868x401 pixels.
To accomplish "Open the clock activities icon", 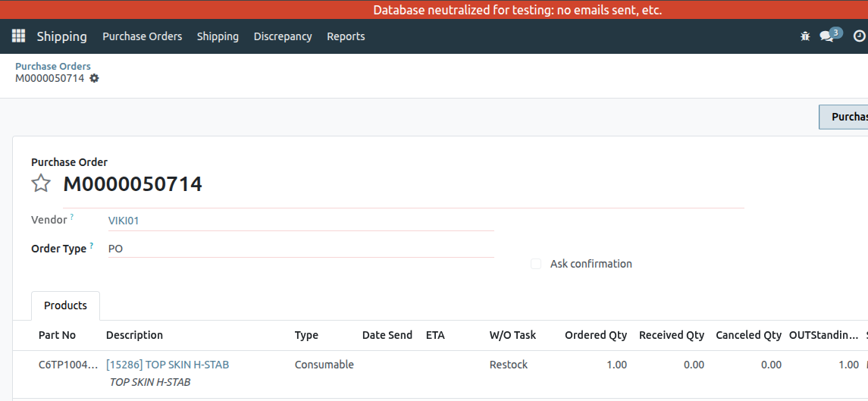I will click(859, 36).
